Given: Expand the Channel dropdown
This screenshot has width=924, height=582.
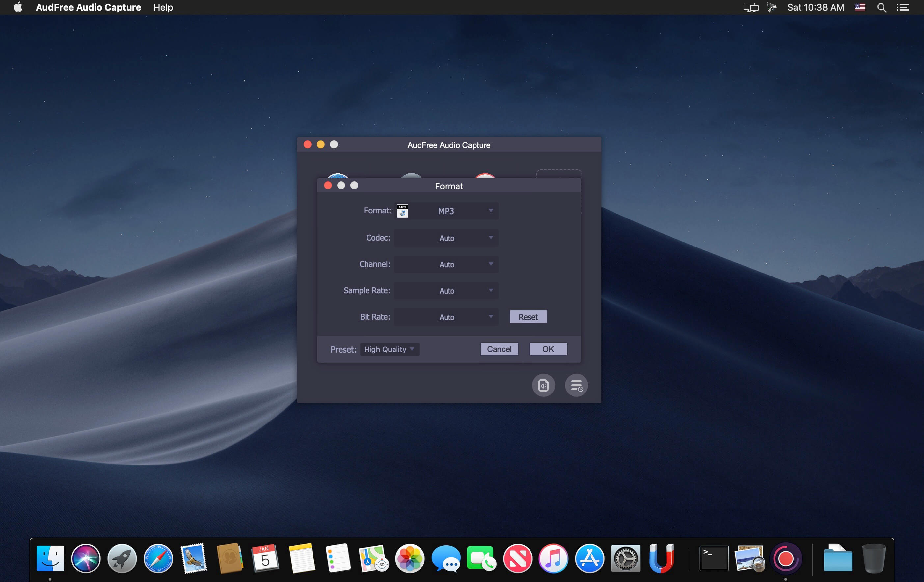Looking at the screenshot, I should click(446, 265).
